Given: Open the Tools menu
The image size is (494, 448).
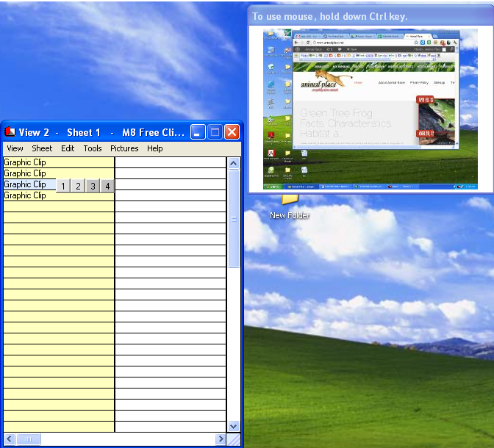Looking at the screenshot, I should 93,148.
